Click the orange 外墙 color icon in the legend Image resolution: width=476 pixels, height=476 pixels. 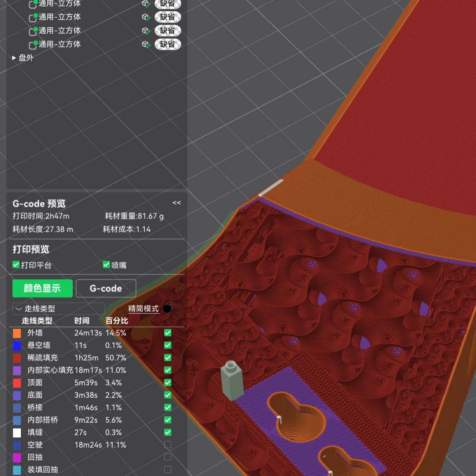(17, 333)
